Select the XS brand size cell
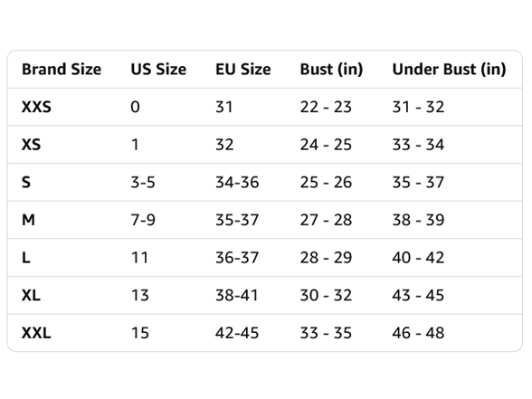532x399 pixels. 31,145
